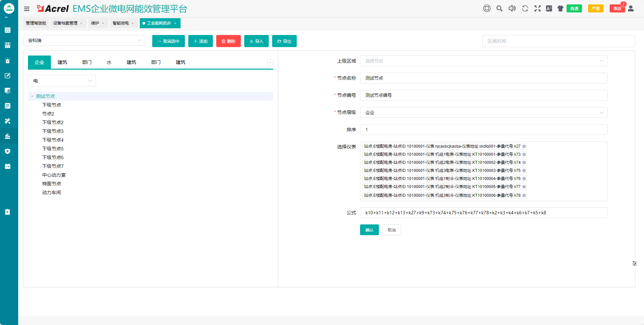Select the 企业 level tab

[39, 62]
